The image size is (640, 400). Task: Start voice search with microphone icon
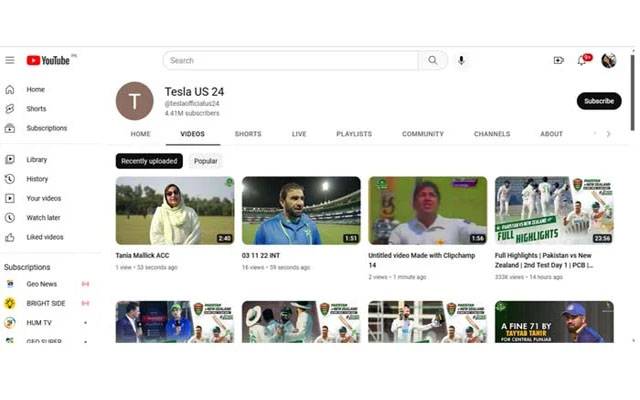(x=461, y=60)
